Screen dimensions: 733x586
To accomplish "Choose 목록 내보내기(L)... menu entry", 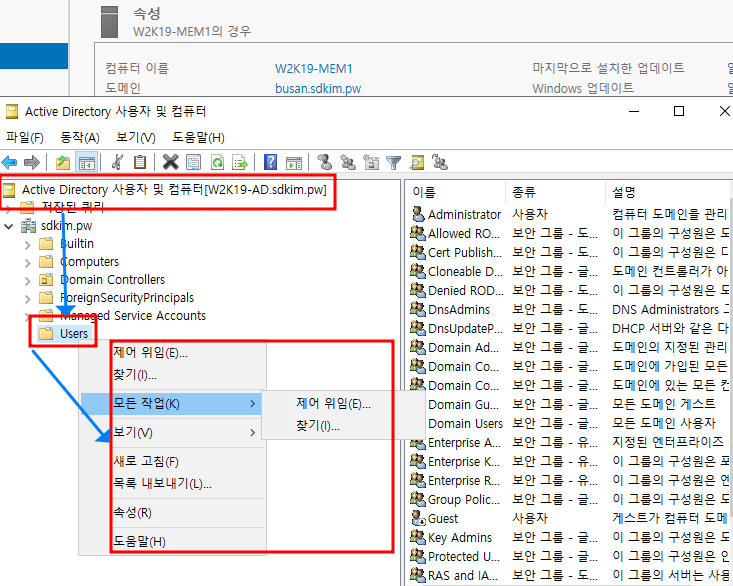I will [162, 484].
